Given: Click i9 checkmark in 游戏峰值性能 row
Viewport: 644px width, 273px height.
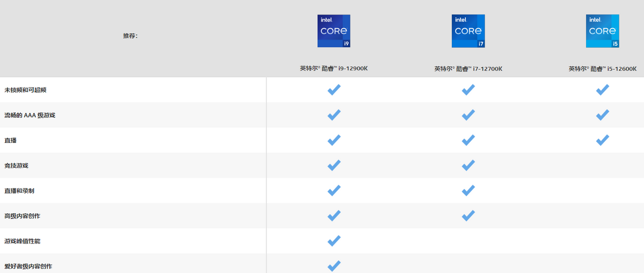Looking at the screenshot, I should click(334, 241).
